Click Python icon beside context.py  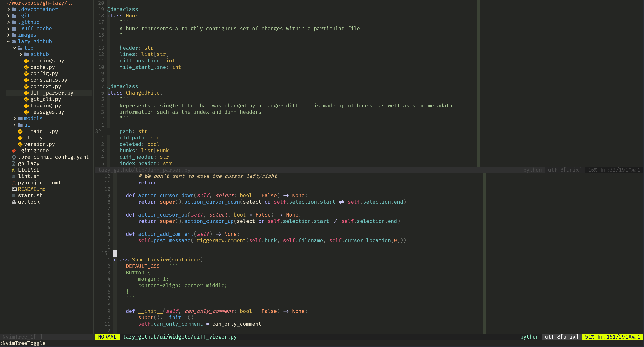26,87
